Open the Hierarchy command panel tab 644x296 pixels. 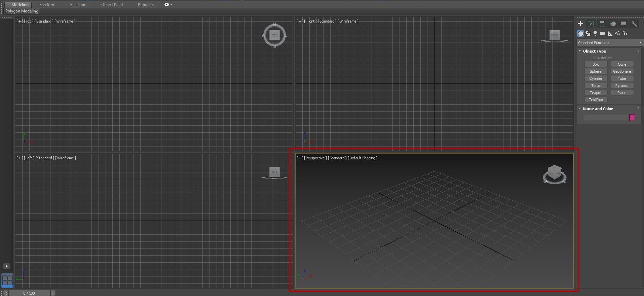pos(602,24)
